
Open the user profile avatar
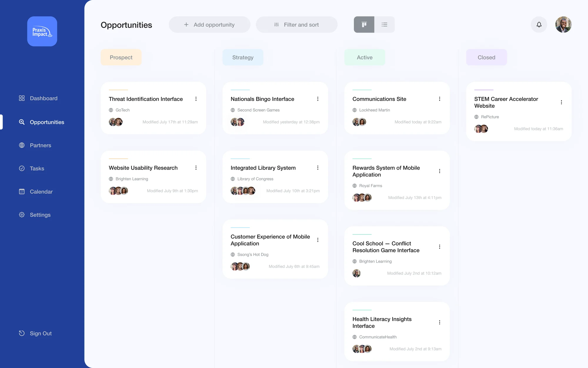click(563, 24)
